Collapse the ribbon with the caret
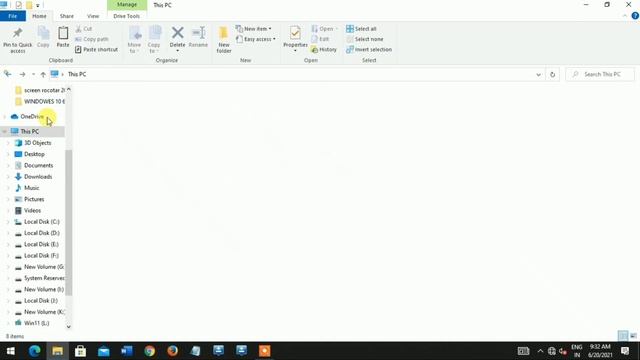The image size is (640, 360). (x=625, y=16)
